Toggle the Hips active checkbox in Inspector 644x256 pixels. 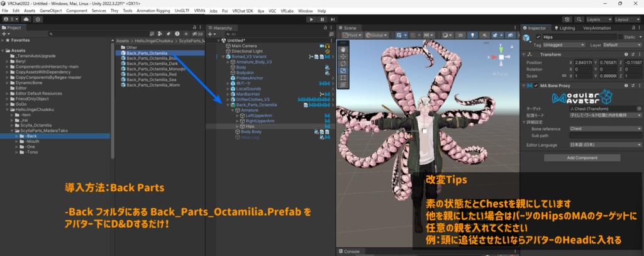[538, 37]
